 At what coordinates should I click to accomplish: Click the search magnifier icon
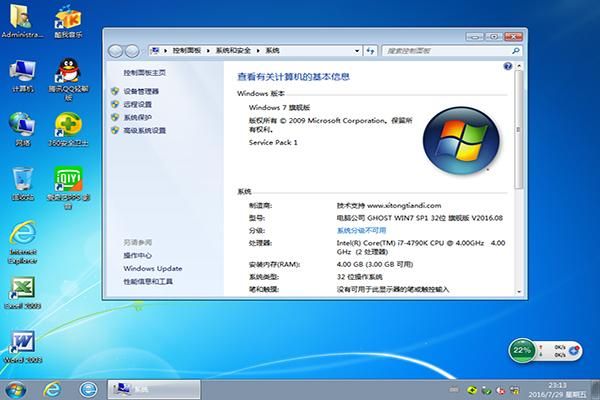[x=515, y=51]
